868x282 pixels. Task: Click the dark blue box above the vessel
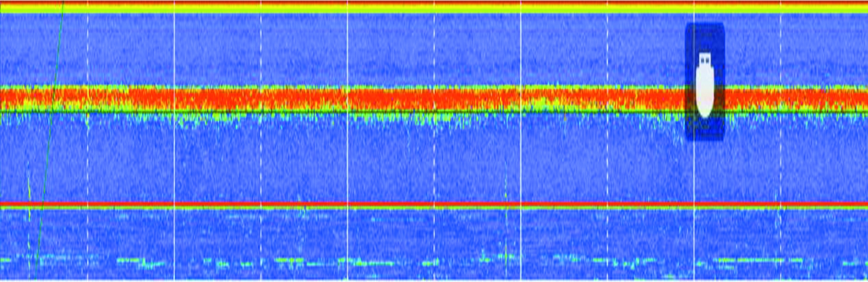click(705, 36)
